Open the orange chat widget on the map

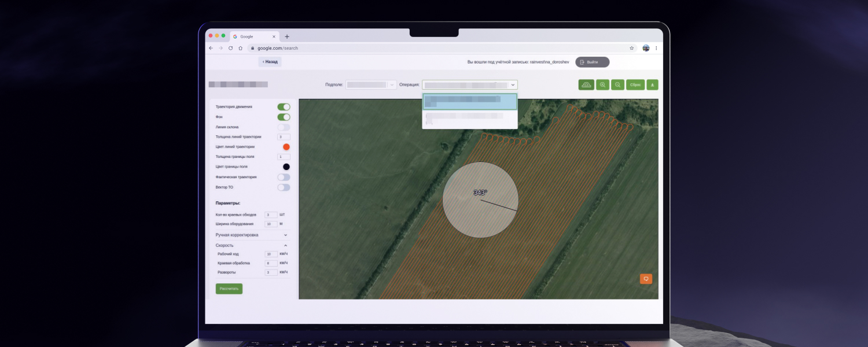click(x=646, y=279)
